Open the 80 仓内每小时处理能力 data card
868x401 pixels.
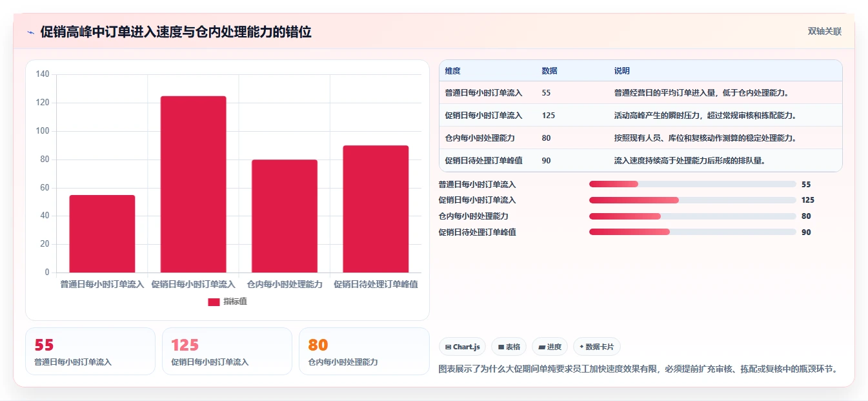(x=364, y=351)
